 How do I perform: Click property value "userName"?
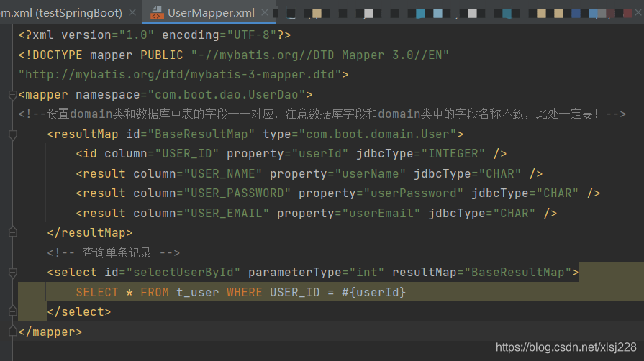(370, 173)
